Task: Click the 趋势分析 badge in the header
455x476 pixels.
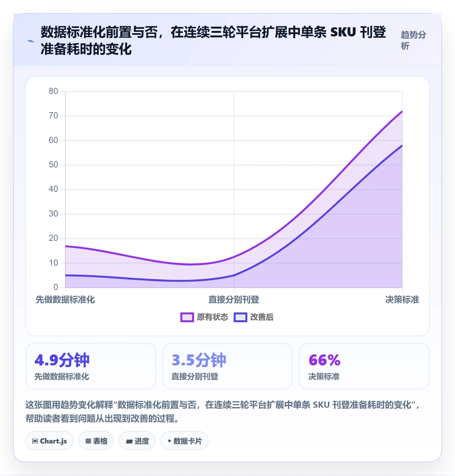Action: tap(413, 41)
